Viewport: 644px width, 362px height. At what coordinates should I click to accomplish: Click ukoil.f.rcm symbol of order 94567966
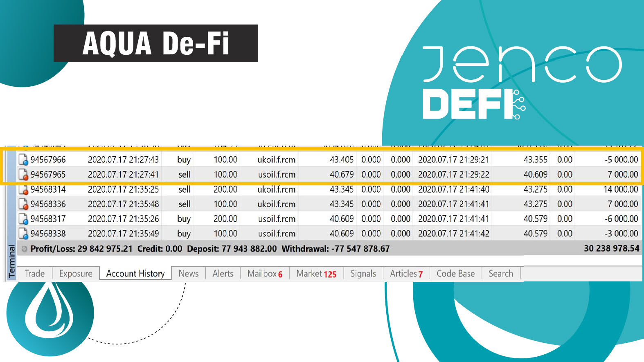click(x=277, y=160)
